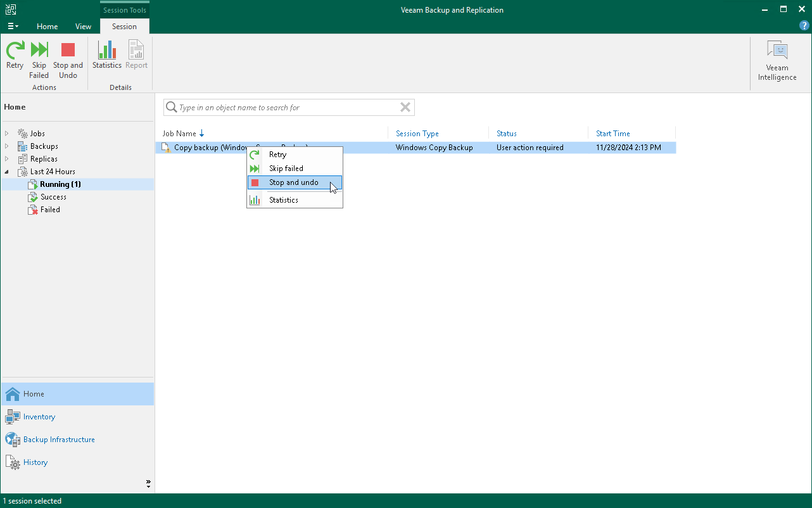The image size is (812, 508).
Task: Open the main application menu button
Action: (x=13, y=27)
